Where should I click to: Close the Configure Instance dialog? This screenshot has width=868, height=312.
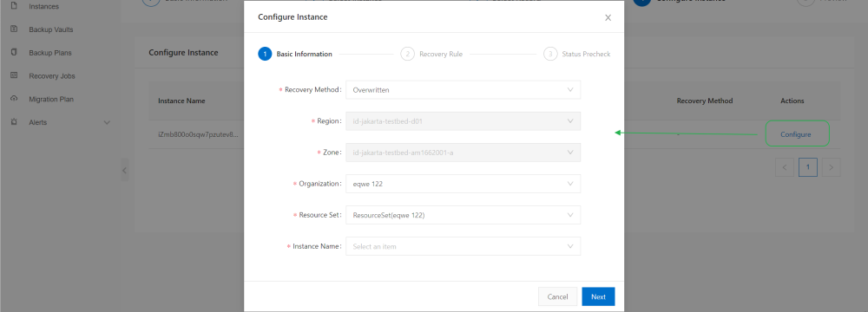[608, 17]
